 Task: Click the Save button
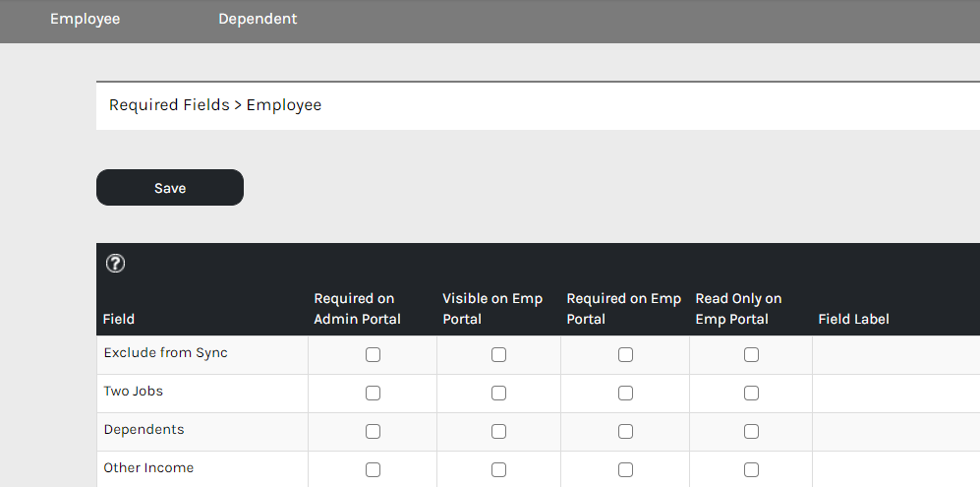(170, 187)
